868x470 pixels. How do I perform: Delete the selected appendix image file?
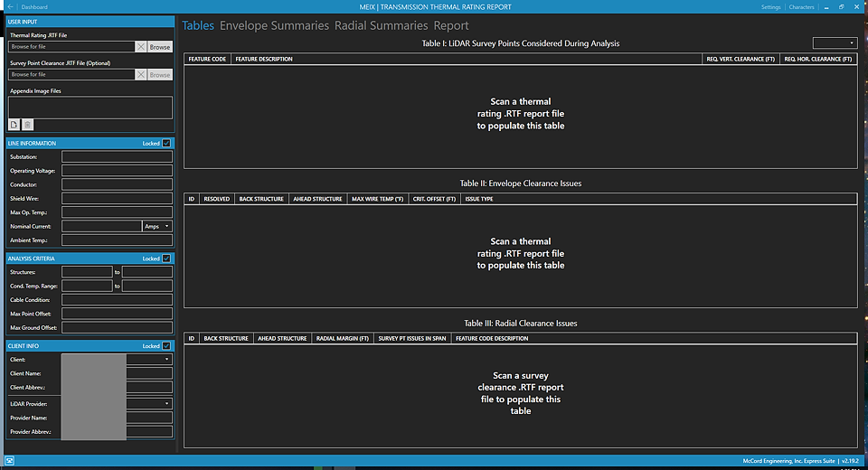pyautogui.click(x=27, y=125)
